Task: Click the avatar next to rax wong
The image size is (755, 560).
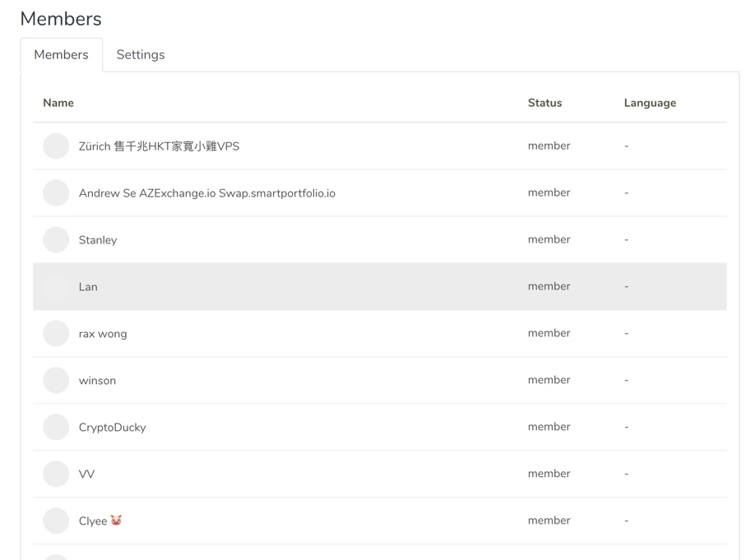Action: (x=56, y=333)
